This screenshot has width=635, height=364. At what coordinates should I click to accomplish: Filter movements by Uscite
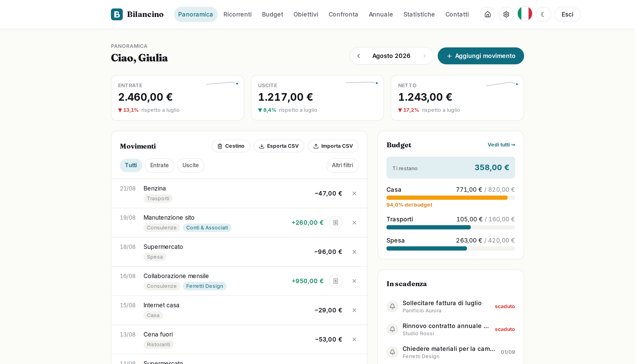coord(190,165)
